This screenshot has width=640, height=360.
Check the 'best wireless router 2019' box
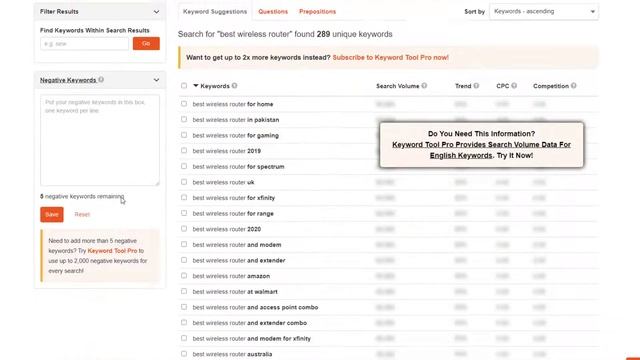pyautogui.click(x=184, y=151)
